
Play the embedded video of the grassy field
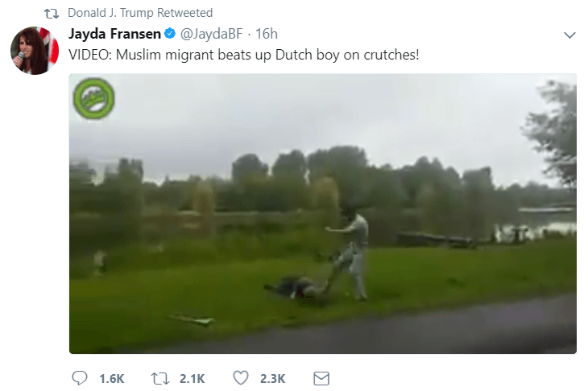[x=322, y=213]
